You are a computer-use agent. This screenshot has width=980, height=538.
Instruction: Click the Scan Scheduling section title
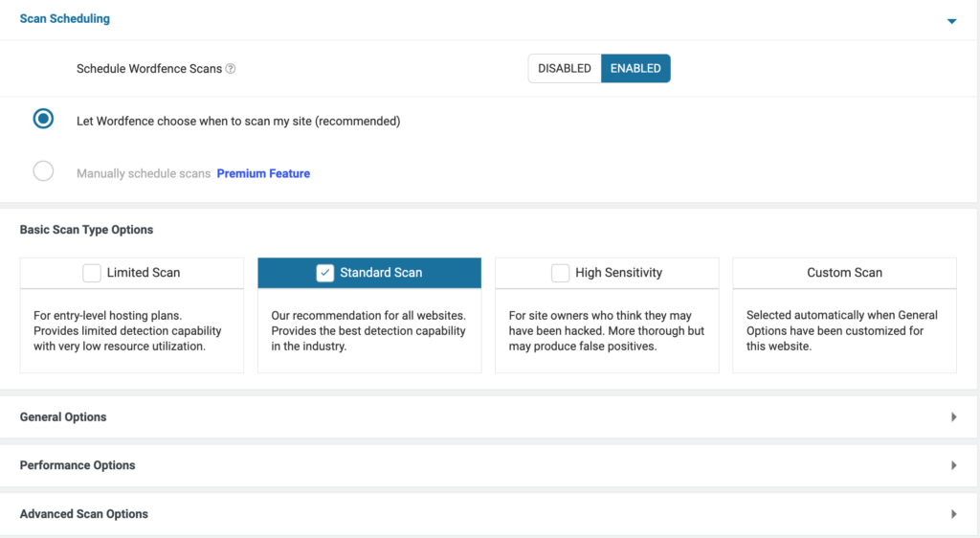coord(65,19)
